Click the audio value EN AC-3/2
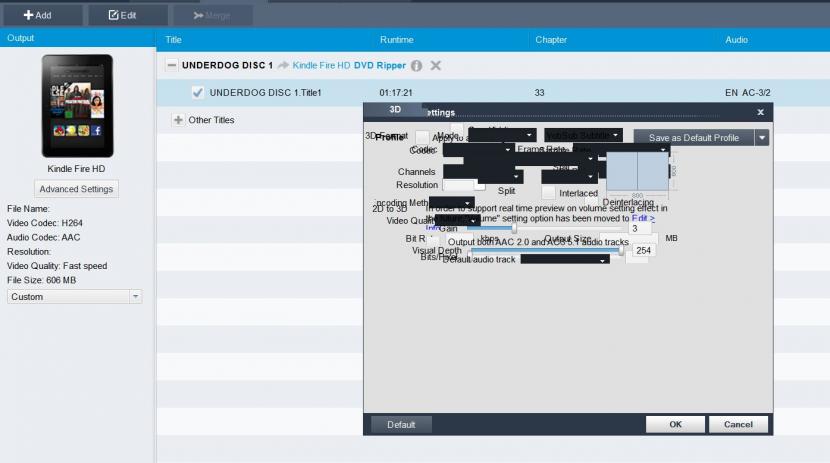 pyautogui.click(x=748, y=93)
